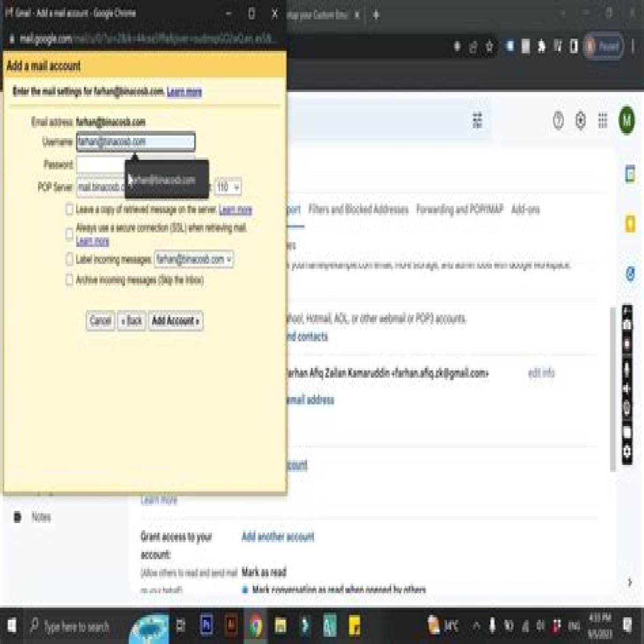This screenshot has width=644, height=644.
Task: Click edit info link for farhan.afiq.zk@gmail.com
Action: (x=541, y=373)
